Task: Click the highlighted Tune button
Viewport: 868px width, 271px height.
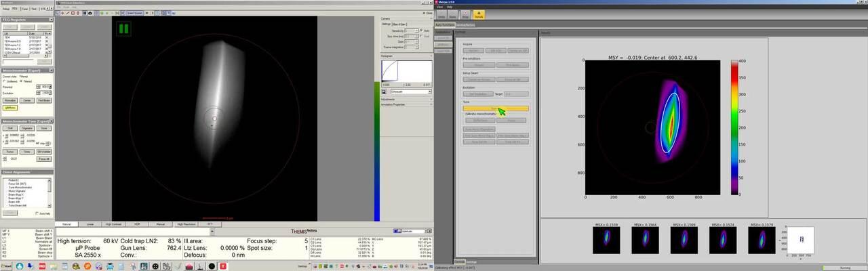Action: click(x=495, y=108)
